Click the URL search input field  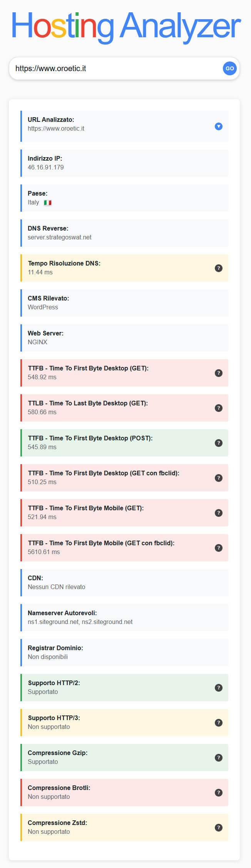coord(115,68)
